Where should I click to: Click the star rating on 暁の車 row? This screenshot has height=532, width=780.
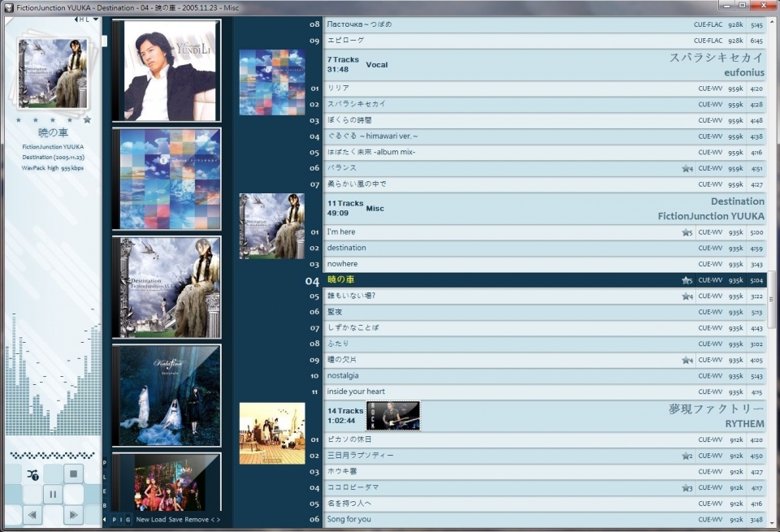(687, 280)
